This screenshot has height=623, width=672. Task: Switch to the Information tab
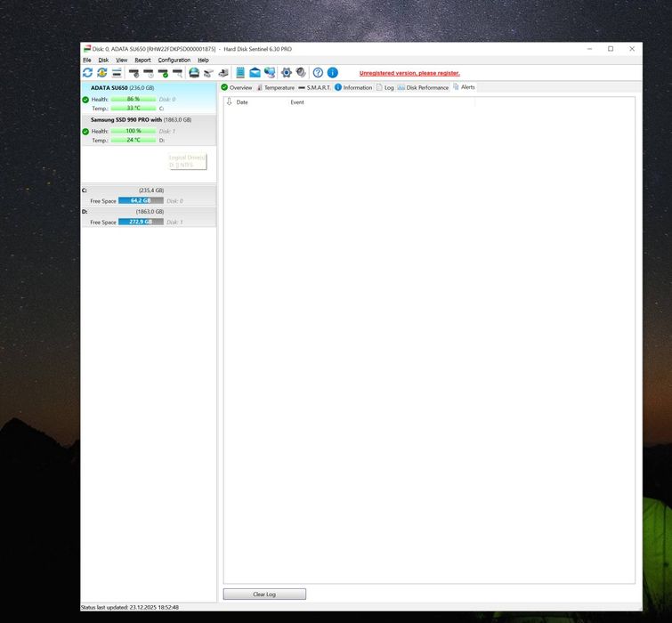point(353,87)
